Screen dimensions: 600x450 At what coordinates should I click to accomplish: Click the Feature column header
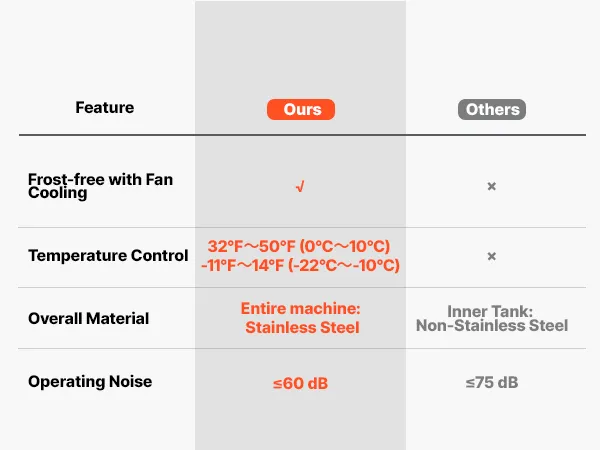tap(104, 107)
